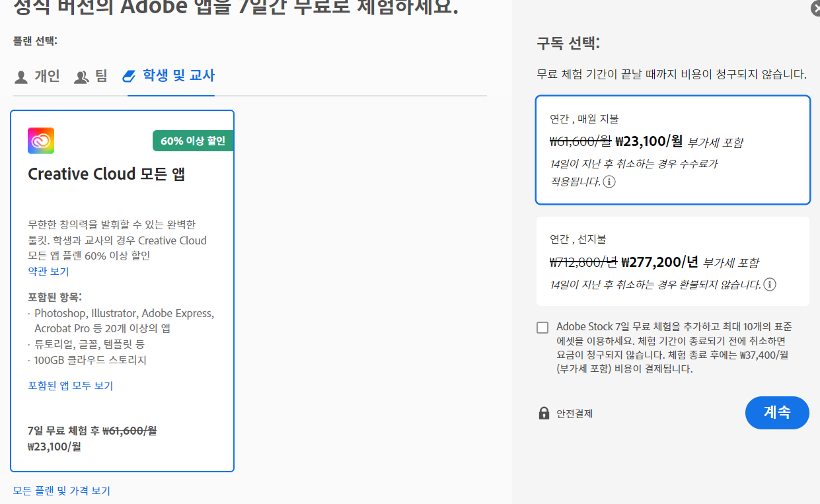Enable the Adobe Stock 7일 무료 체험 checkbox

click(542, 328)
